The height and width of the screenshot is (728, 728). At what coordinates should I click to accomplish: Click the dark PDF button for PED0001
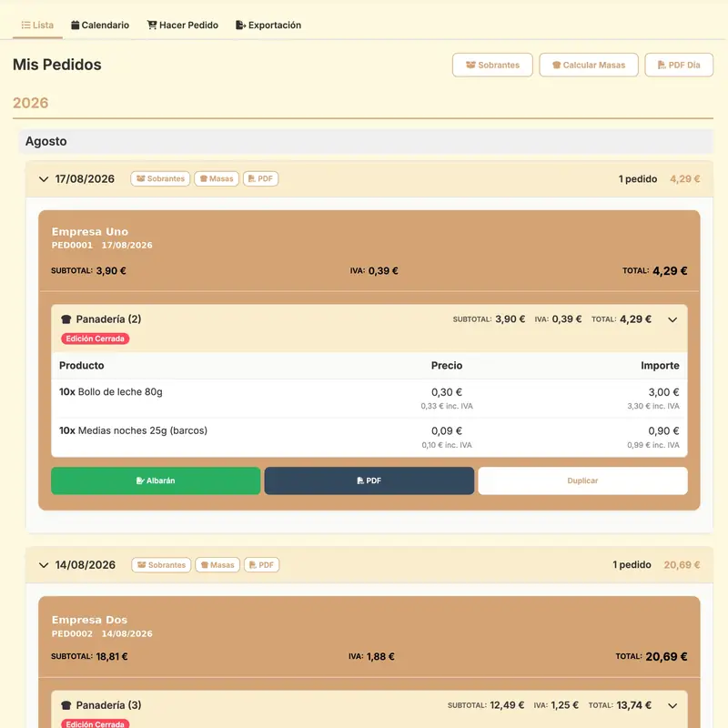tap(369, 480)
